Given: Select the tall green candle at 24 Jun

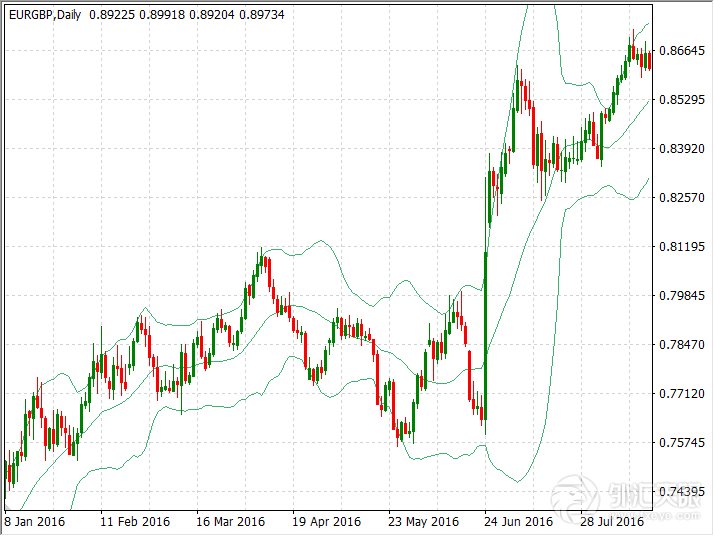Looking at the screenshot, I should 485,330.
